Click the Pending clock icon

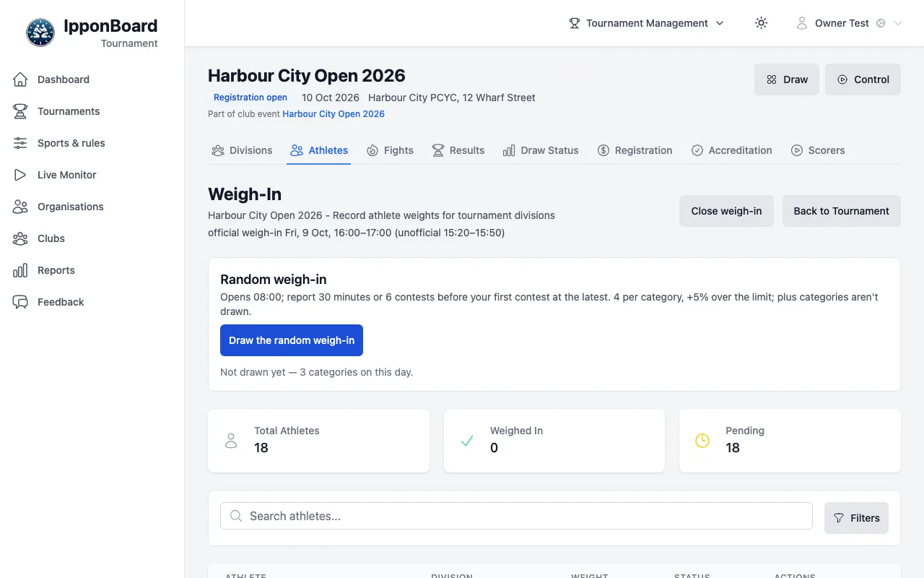pos(702,441)
